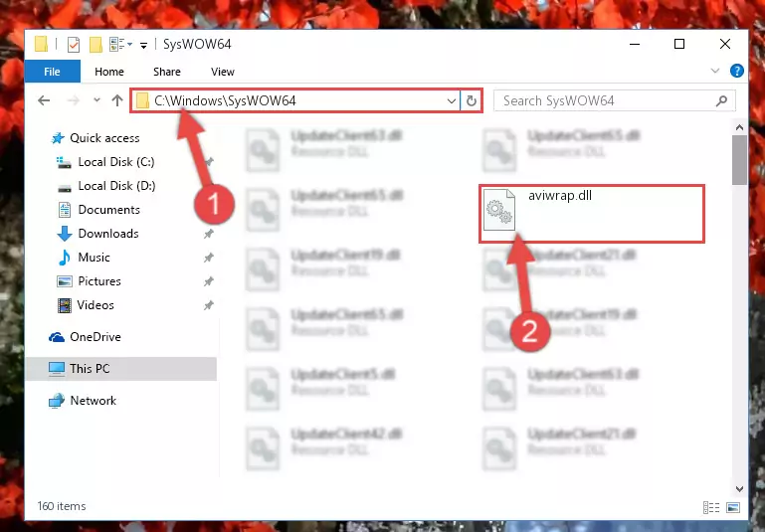Viewport: 765px width, 532px height.
Task: Select the aviwrap.dll file name
Action: pyautogui.click(x=560, y=196)
